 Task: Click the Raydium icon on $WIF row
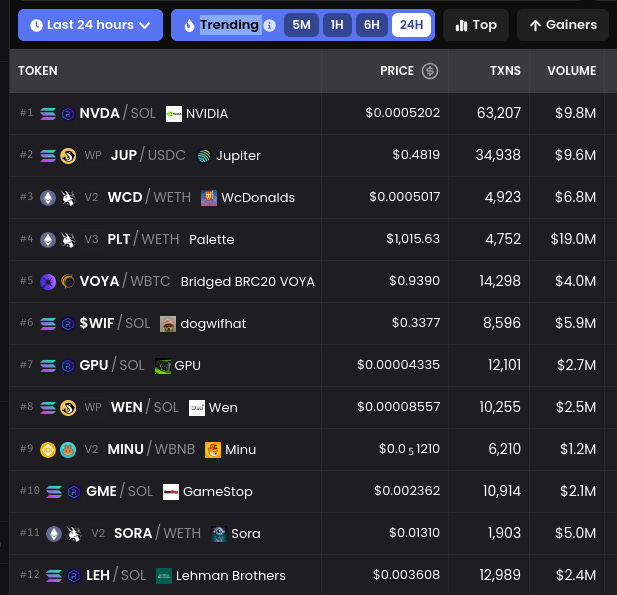click(68, 324)
